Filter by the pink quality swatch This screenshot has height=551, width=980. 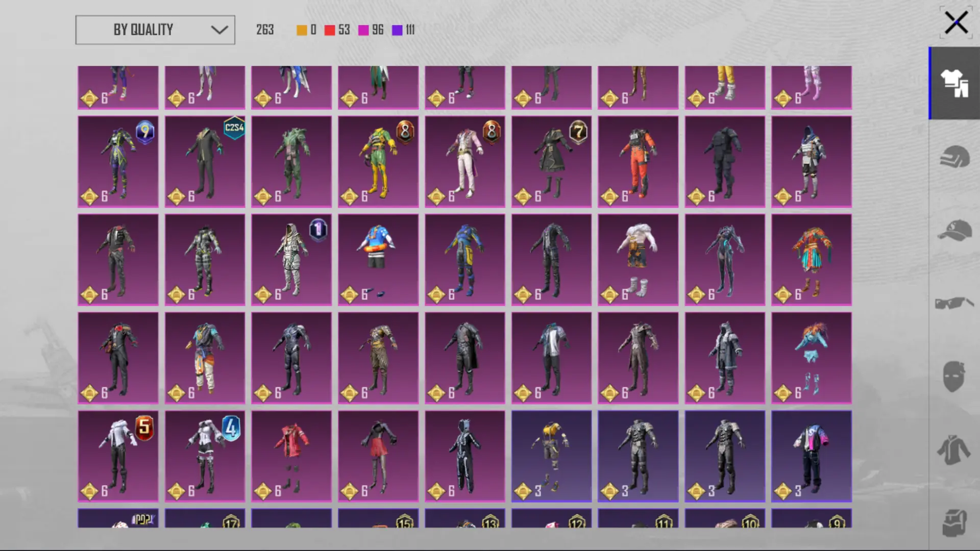[x=363, y=30]
